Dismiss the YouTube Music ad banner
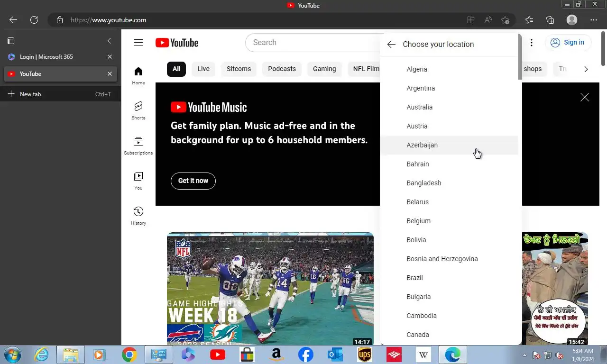Viewport: 607px width, 364px height. point(585,97)
